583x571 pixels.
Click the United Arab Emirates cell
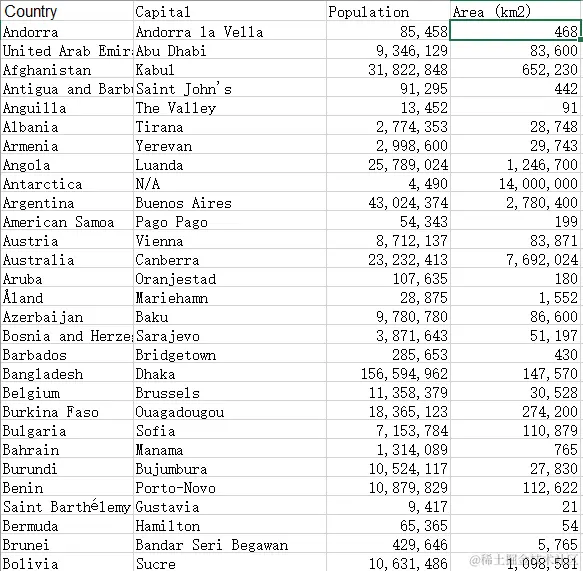[67, 49]
